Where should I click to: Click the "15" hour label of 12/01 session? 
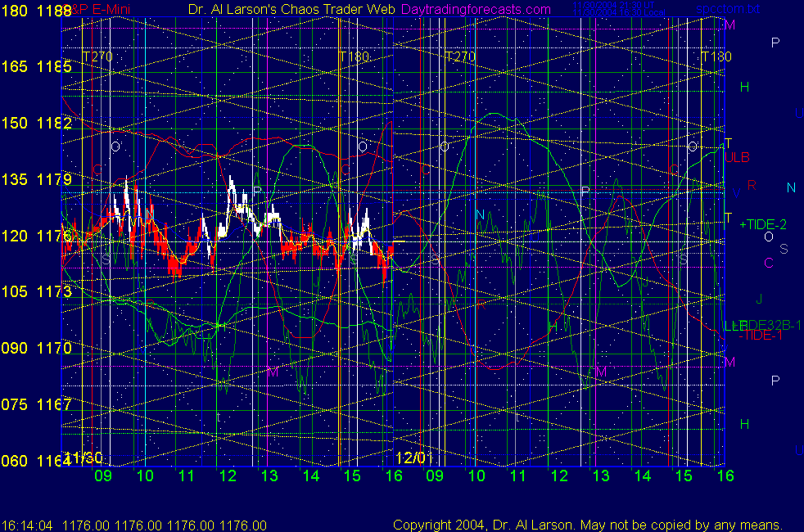click(684, 476)
